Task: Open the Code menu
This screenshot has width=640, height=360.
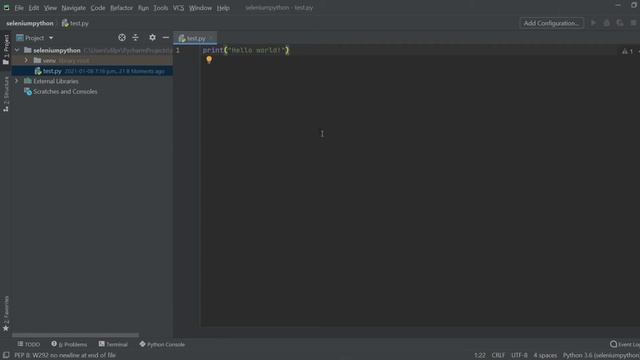Action: coord(98,8)
